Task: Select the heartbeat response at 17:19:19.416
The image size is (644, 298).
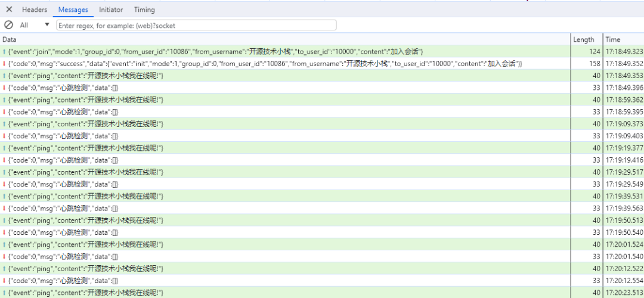Action: [322, 160]
